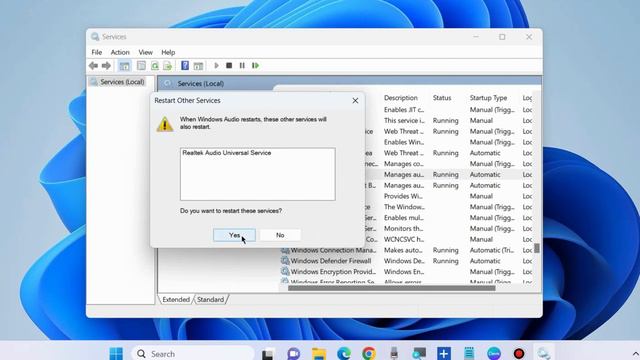Click the horizontal scrollbar in services list

[x=391, y=288]
